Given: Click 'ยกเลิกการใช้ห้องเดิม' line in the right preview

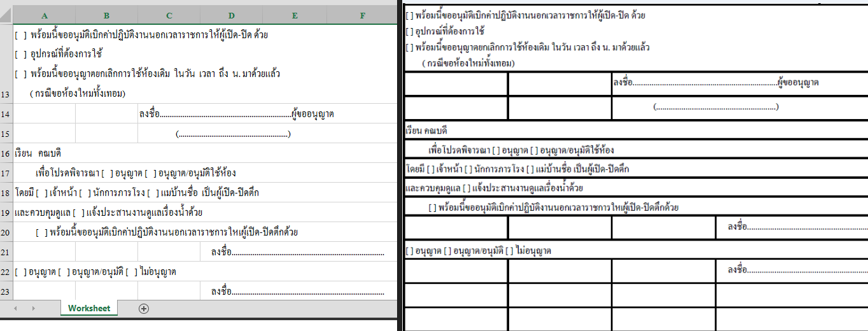Looking at the screenshot, I should [528, 47].
